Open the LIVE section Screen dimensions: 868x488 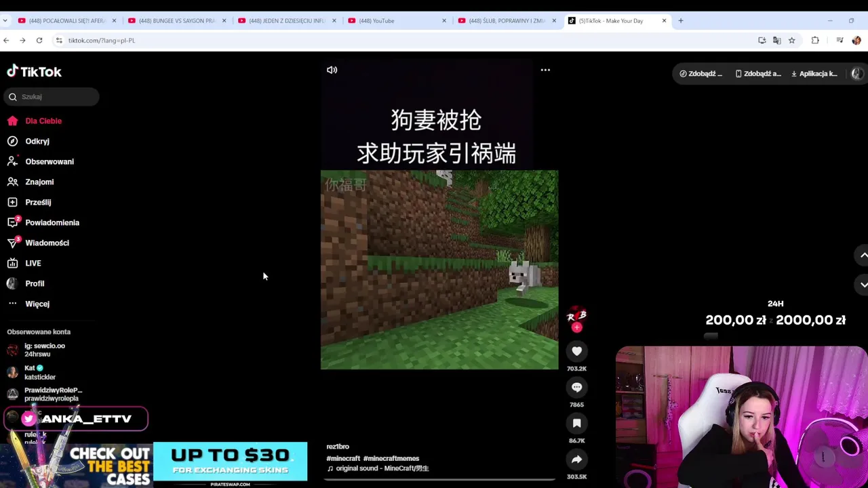click(33, 263)
